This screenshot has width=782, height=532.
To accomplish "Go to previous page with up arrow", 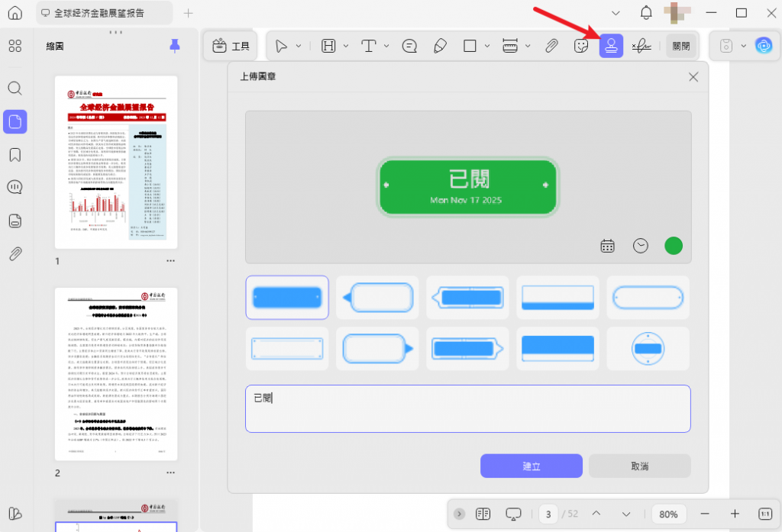I will click(596, 514).
